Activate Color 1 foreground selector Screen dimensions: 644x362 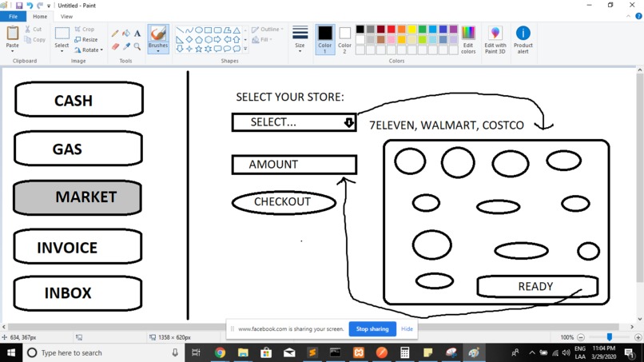tap(324, 39)
